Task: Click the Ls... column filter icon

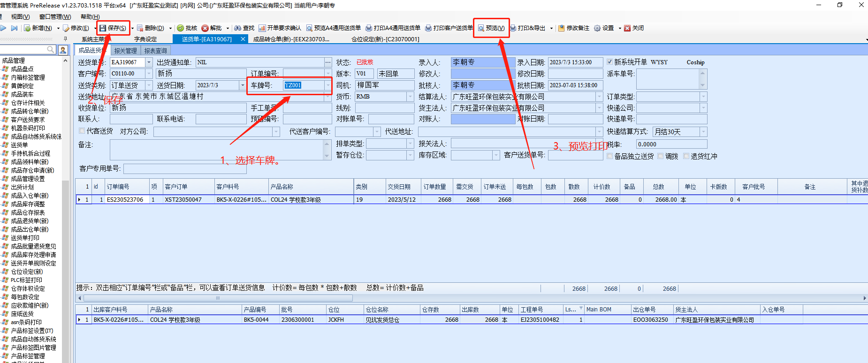Action: pyautogui.click(x=581, y=309)
